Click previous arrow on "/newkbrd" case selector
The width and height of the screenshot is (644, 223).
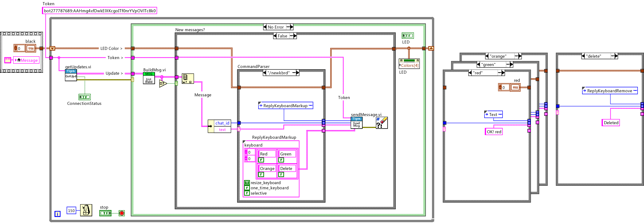pos(265,73)
